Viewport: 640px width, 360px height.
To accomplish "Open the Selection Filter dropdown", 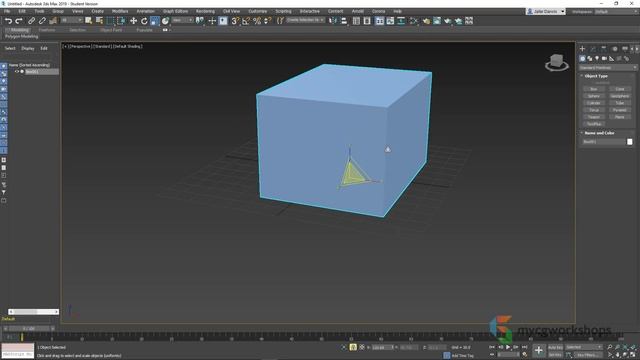I will (x=71, y=20).
